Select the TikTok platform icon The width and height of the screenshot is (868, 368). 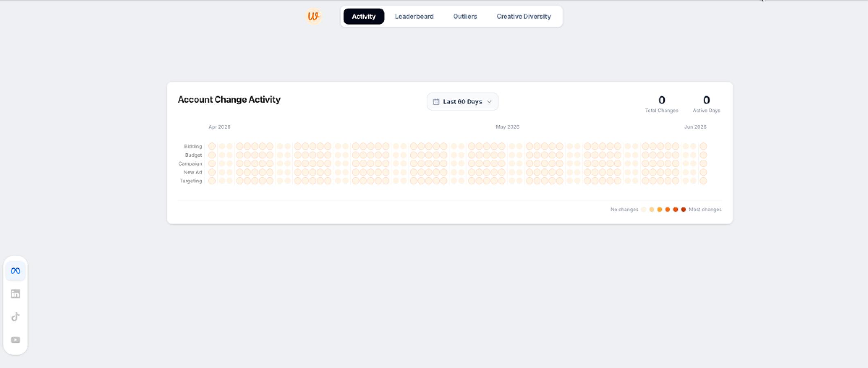pyautogui.click(x=16, y=317)
